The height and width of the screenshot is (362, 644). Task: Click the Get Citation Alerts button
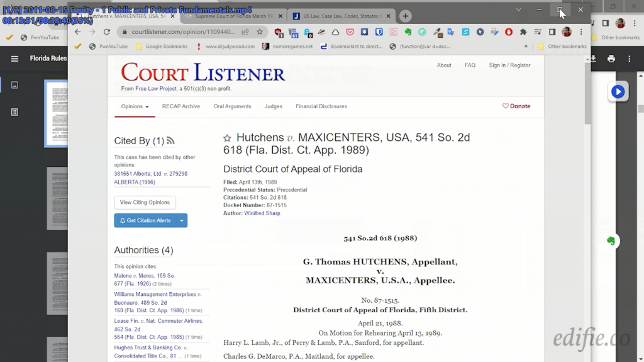click(x=145, y=220)
